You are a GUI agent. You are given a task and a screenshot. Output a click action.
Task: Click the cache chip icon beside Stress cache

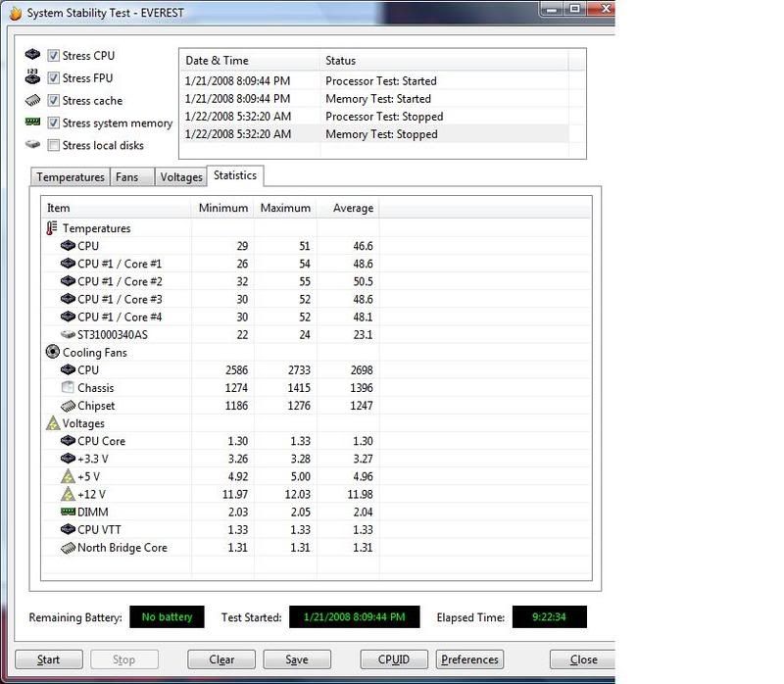point(32,100)
